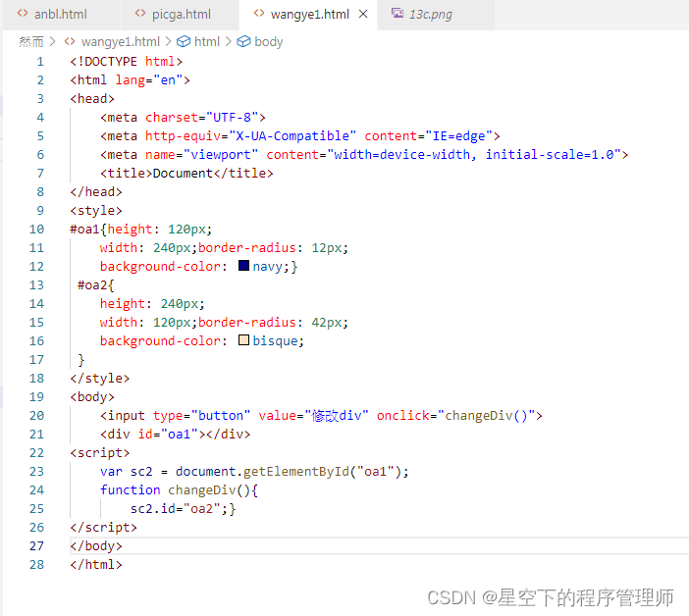
Task: Click the file icon in wangye1.html breadcrumb
Action: point(70,42)
